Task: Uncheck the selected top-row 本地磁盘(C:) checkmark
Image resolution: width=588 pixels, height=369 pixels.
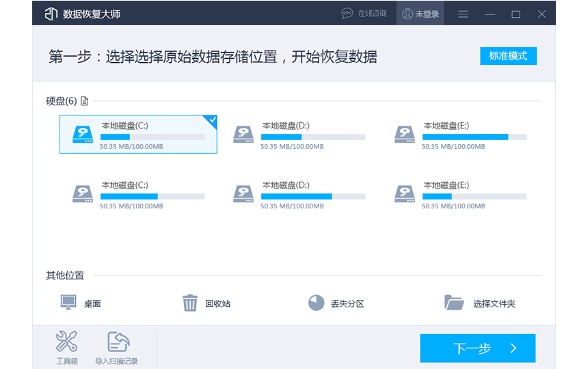Action: click(212, 120)
